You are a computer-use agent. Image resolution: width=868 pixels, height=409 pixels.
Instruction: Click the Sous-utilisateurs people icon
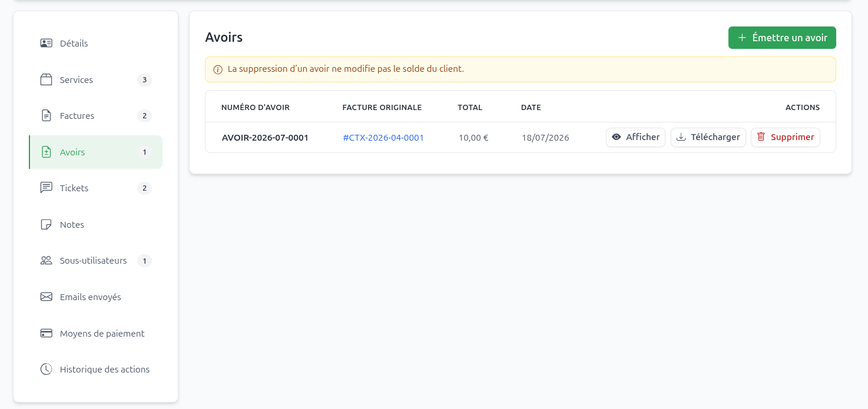(47, 261)
